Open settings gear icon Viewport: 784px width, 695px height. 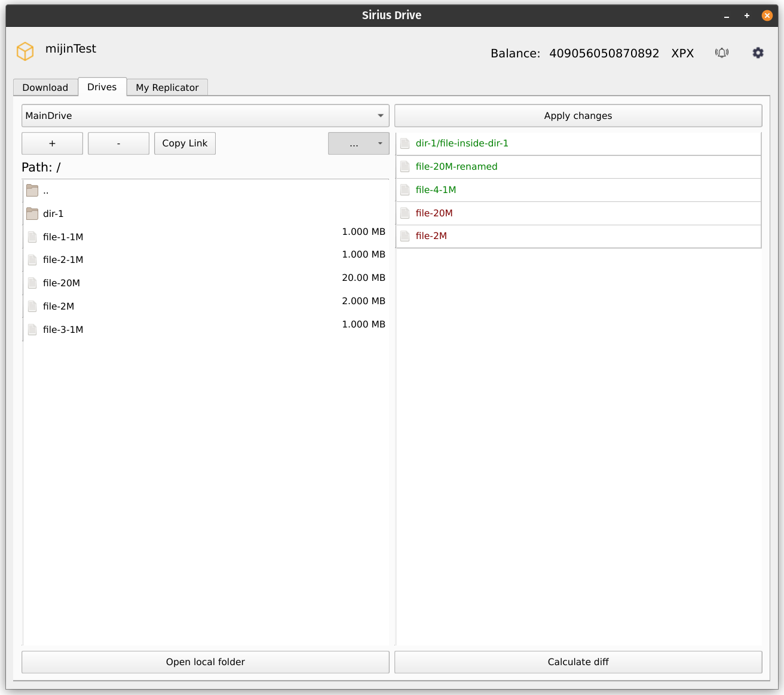758,53
